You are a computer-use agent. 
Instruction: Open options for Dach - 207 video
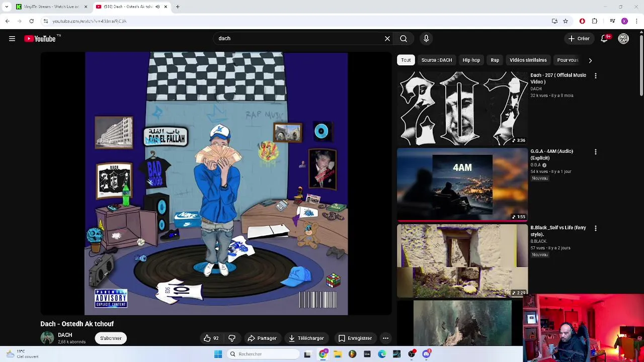[x=596, y=76]
